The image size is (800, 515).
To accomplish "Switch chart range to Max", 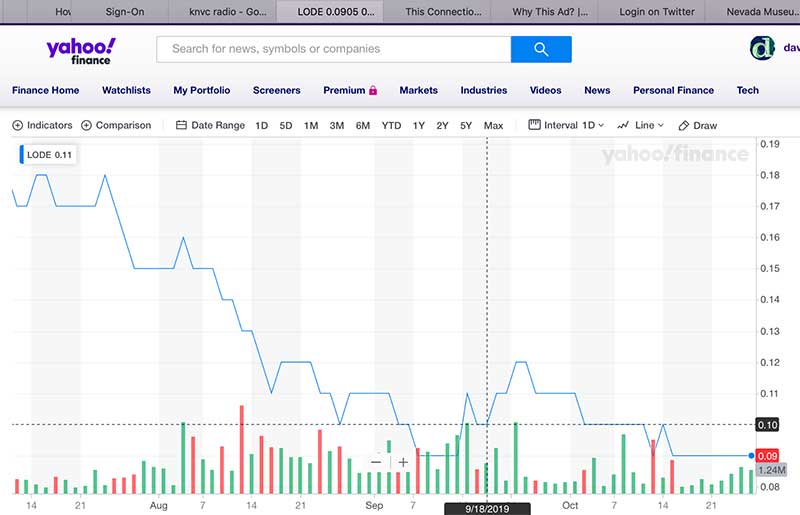I will pos(493,126).
